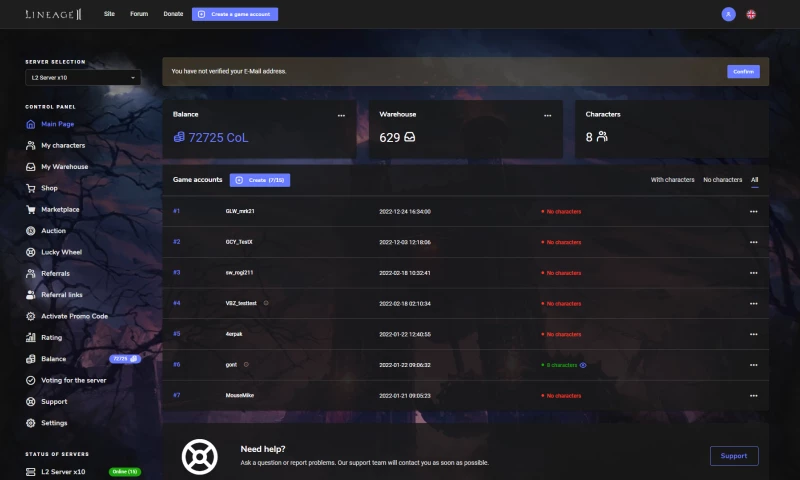800x480 pixels.
Task: Click the coins icon beside 72725 CoL
Action: (179, 137)
